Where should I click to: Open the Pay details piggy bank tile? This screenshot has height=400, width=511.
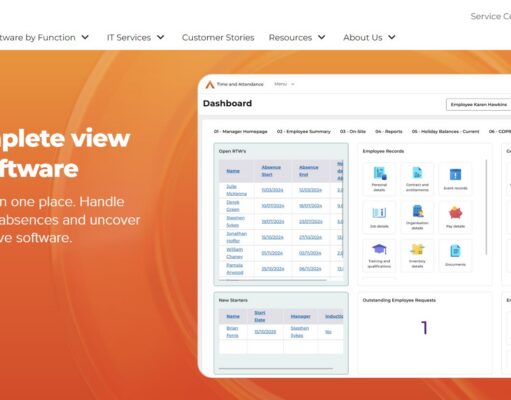pyautogui.click(x=455, y=217)
